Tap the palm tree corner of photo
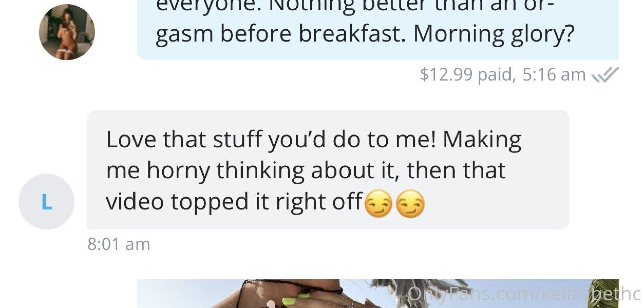644x308 pixels. 605,293
